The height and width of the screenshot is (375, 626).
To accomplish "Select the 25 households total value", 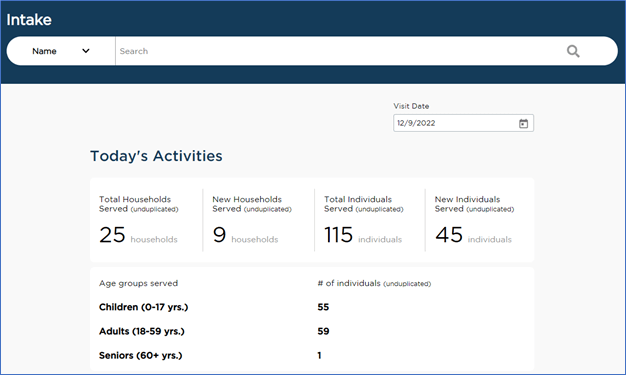I will 112,235.
